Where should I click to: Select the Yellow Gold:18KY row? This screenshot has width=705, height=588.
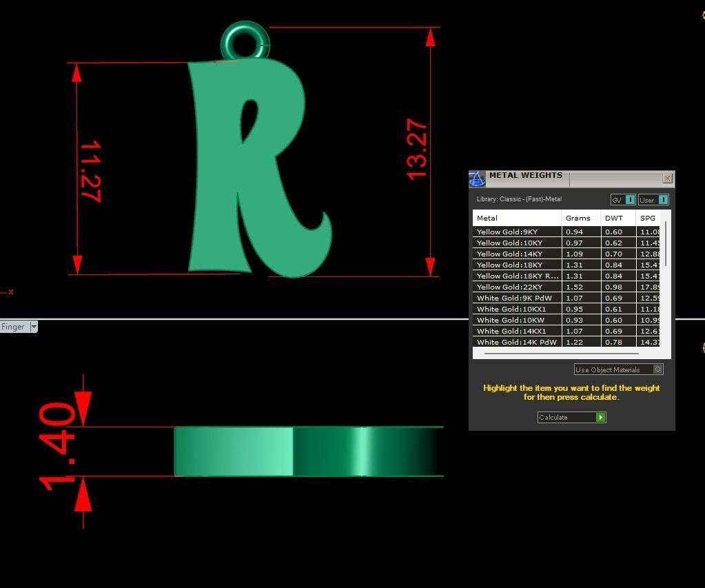566,265
